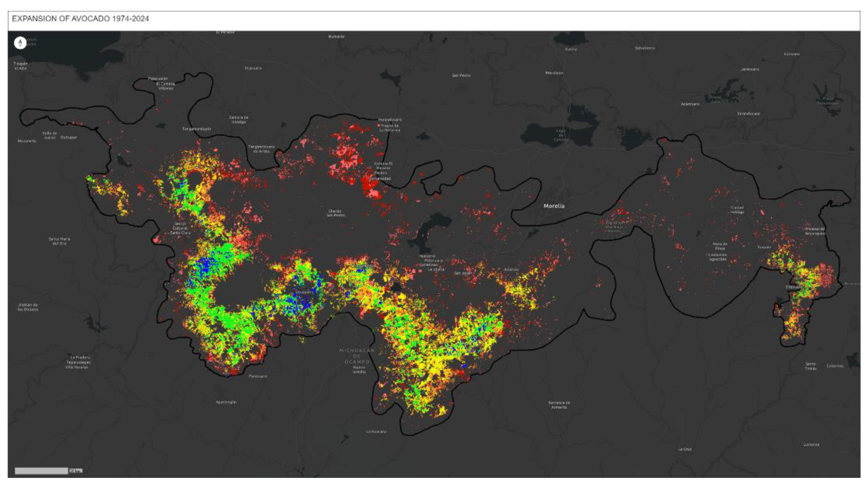Click the 'EXPANSION OF AVOCADO 1974-2024' title
This screenshot has height=485, width=868.
tap(80, 18)
